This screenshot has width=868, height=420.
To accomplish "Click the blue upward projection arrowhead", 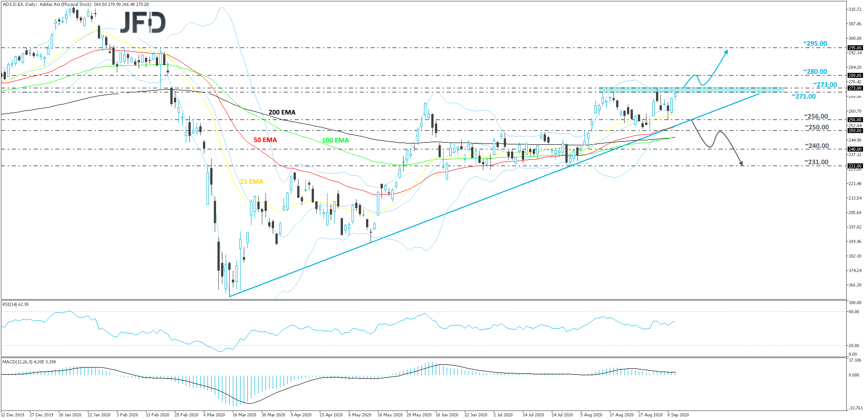I will [x=726, y=51].
